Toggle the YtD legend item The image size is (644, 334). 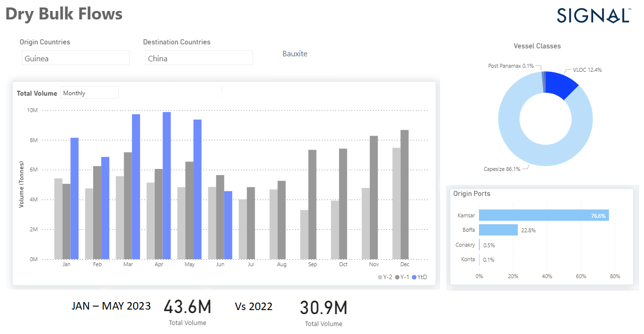[x=420, y=277]
